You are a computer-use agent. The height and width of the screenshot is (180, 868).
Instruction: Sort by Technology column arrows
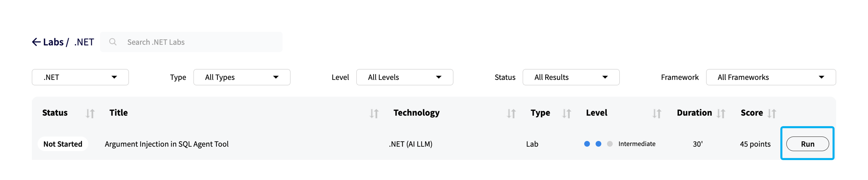click(511, 113)
